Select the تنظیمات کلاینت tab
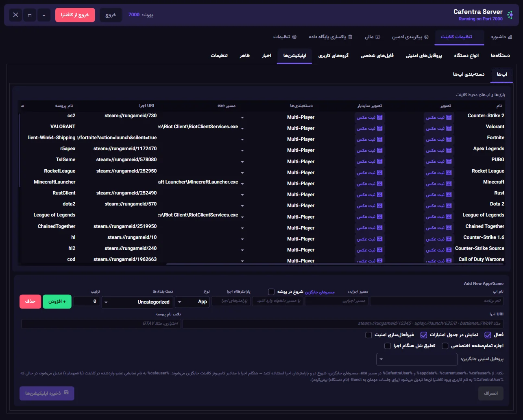523x420 pixels. [460, 37]
